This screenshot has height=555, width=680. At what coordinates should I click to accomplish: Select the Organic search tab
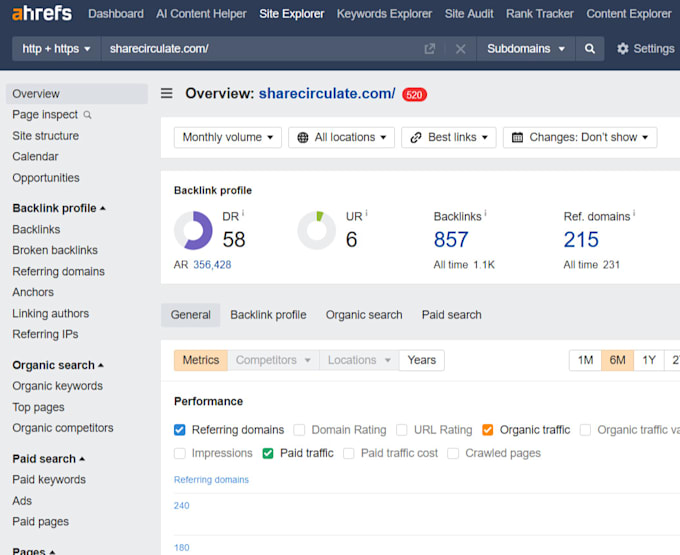tap(364, 315)
